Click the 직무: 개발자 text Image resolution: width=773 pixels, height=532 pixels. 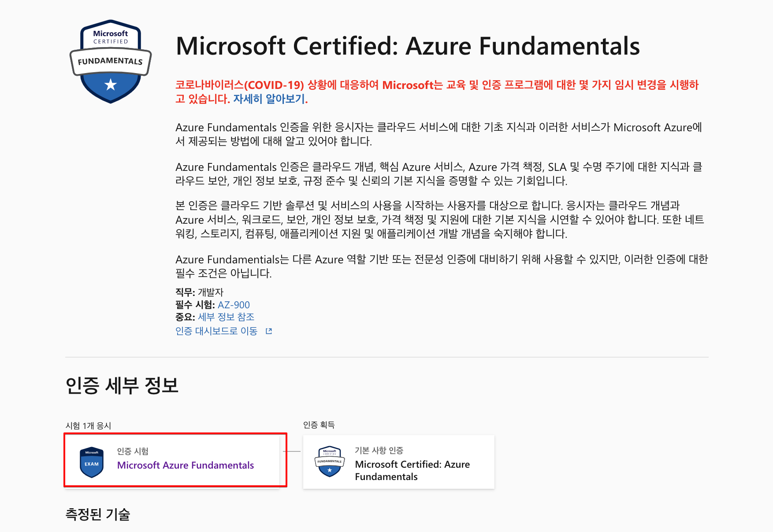coord(200,292)
